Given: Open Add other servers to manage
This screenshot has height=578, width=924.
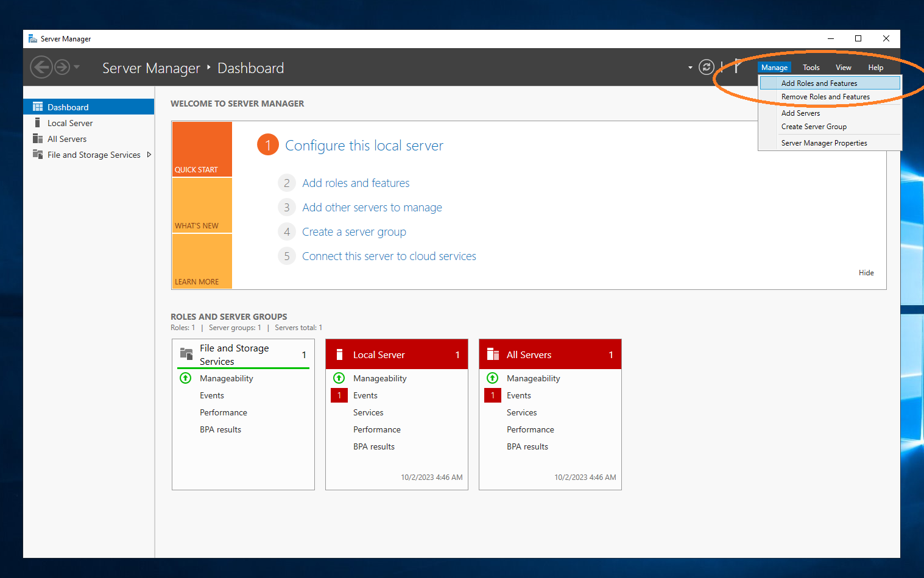Looking at the screenshot, I should [372, 207].
